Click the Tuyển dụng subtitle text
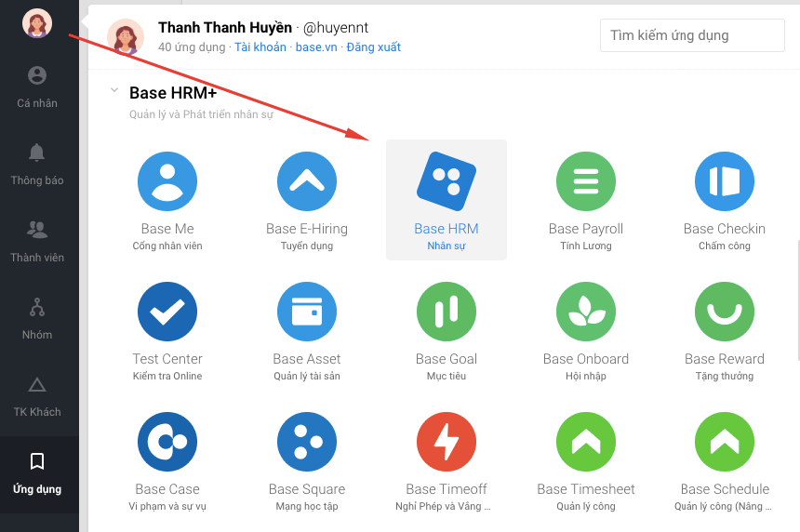The height and width of the screenshot is (532, 800). pos(307,246)
